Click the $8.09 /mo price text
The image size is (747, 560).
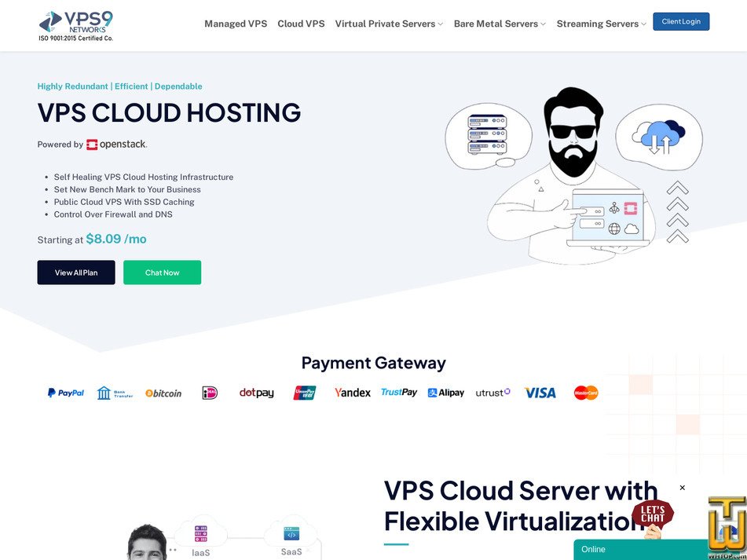[x=116, y=239]
